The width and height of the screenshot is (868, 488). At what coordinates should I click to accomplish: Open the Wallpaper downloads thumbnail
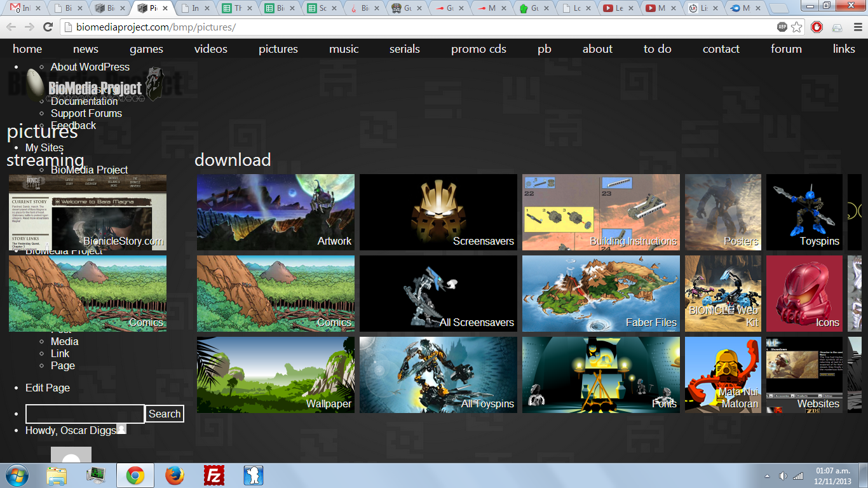pyautogui.click(x=275, y=375)
